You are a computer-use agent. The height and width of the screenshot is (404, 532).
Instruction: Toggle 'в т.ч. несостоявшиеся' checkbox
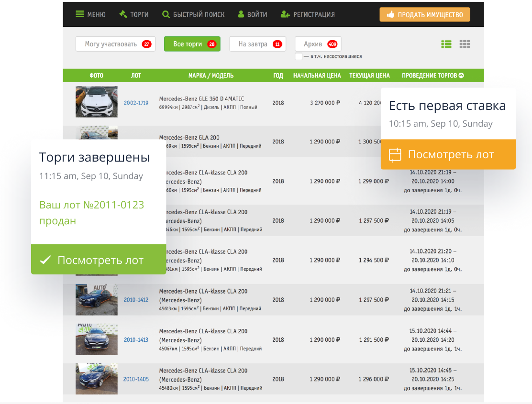click(x=299, y=56)
